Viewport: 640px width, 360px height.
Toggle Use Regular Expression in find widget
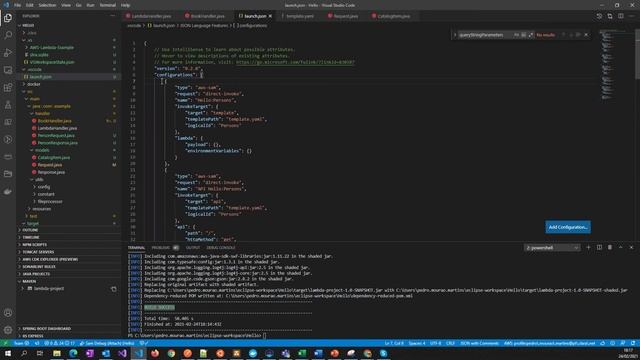pos(531,35)
